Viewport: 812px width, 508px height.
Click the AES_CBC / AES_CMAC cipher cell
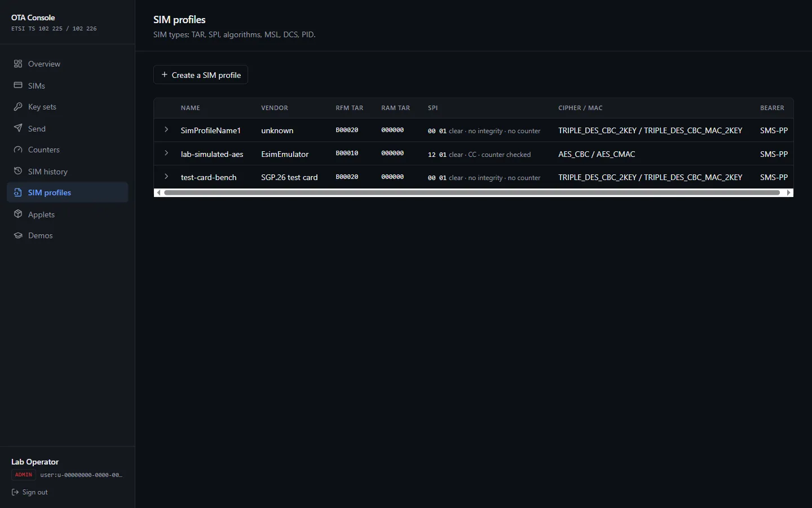[x=597, y=154]
